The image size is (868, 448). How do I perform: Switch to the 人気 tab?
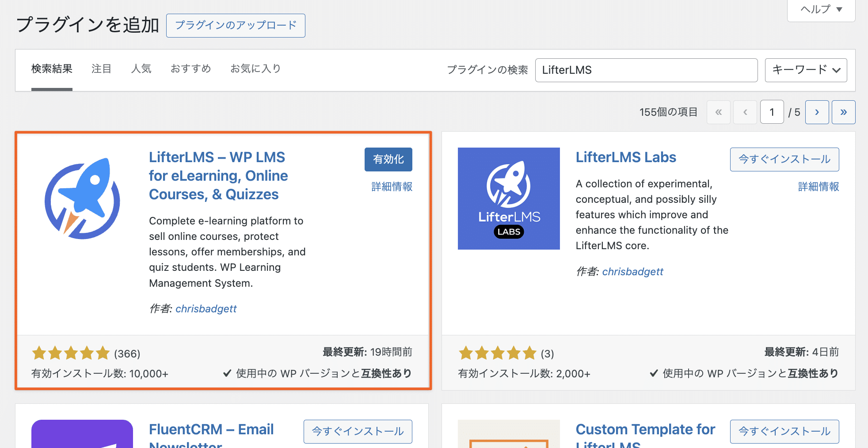click(141, 68)
